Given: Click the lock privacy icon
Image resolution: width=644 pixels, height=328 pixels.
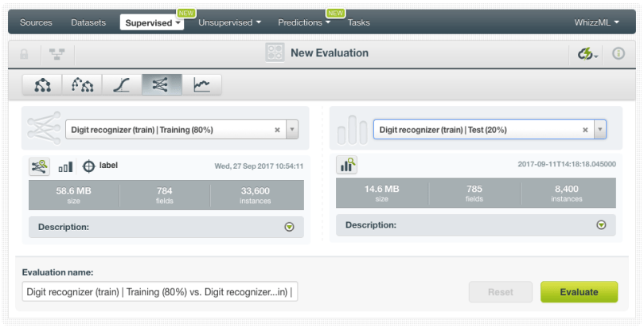Looking at the screenshot, I should click(x=24, y=53).
